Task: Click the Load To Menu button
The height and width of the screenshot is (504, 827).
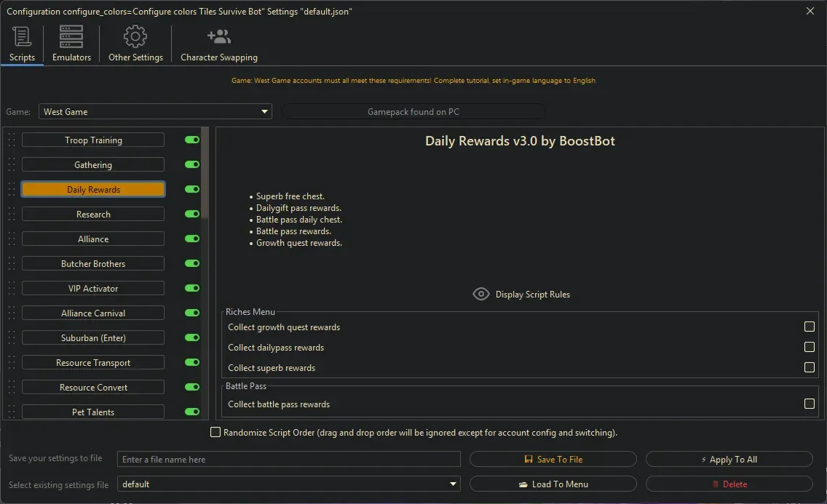Action: point(553,484)
